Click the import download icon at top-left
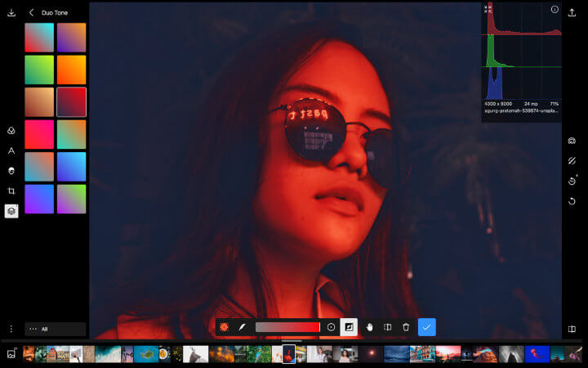 [x=11, y=12]
